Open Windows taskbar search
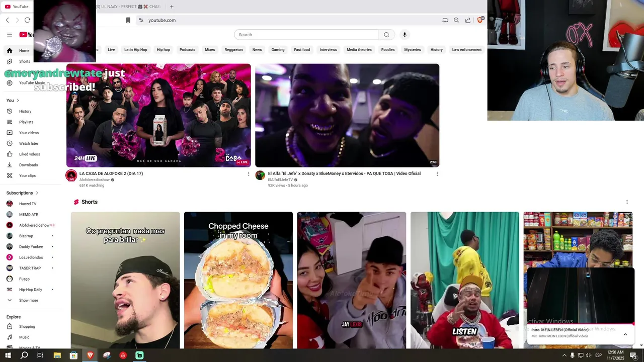The width and height of the screenshot is (644, 362). [24, 355]
